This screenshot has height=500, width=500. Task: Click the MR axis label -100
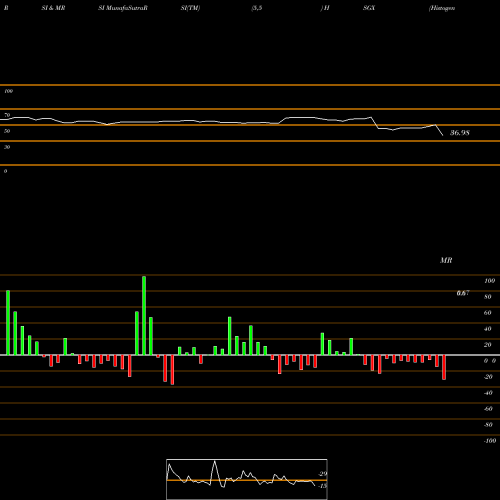(x=490, y=441)
